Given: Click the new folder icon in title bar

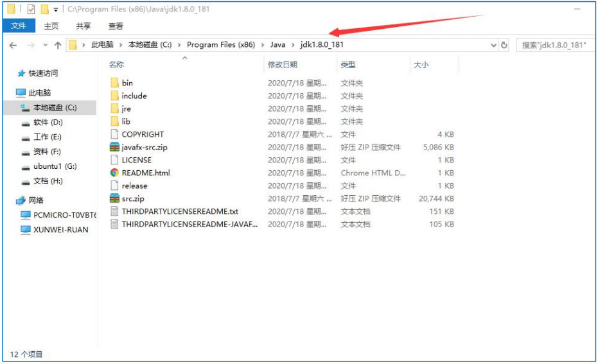Looking at the screenshot, I should [x=44, y=9].
